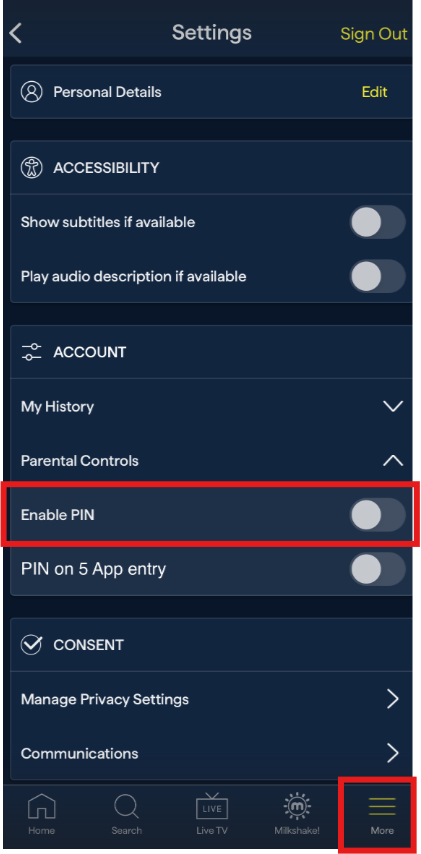
Task: Open the Search magnifier icon
Action: click(x=126, y=807)
